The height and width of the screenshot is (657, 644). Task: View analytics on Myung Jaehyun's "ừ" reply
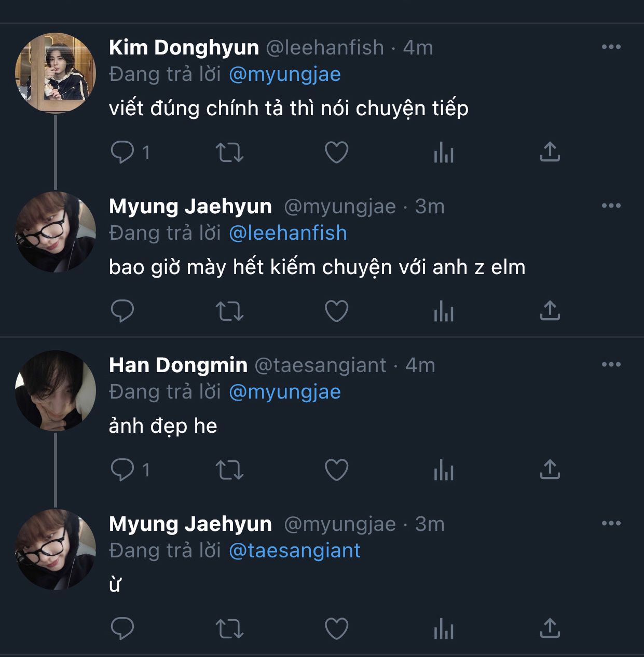coord(444,629)
